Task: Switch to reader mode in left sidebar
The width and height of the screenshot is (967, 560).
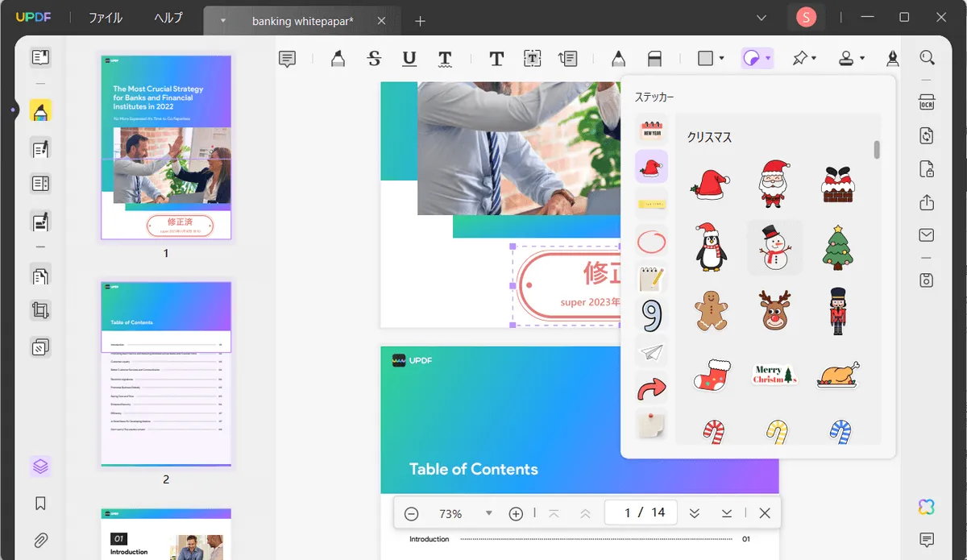Action: 40,57
